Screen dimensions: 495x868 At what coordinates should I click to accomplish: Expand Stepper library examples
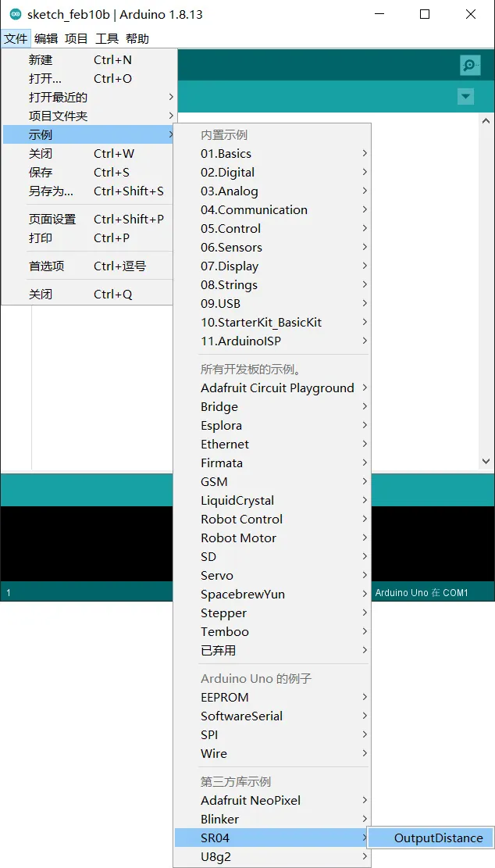[x=272, y=613]
